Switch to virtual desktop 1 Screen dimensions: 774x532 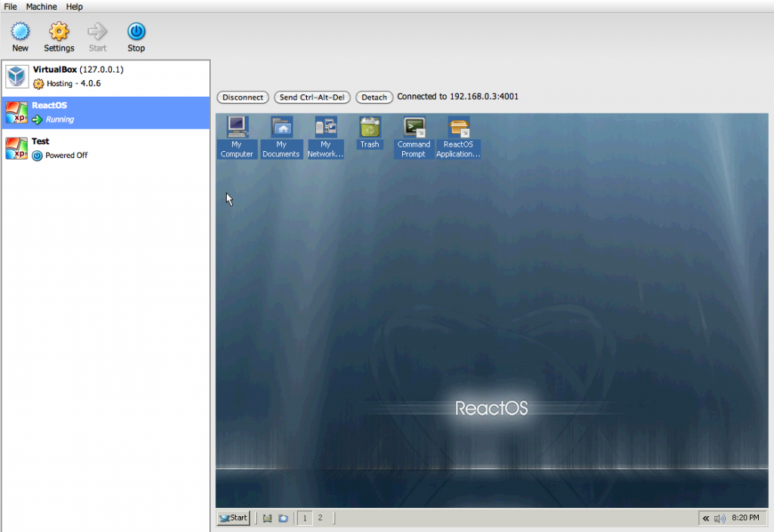pyautogui.click(x=305, y=518)
